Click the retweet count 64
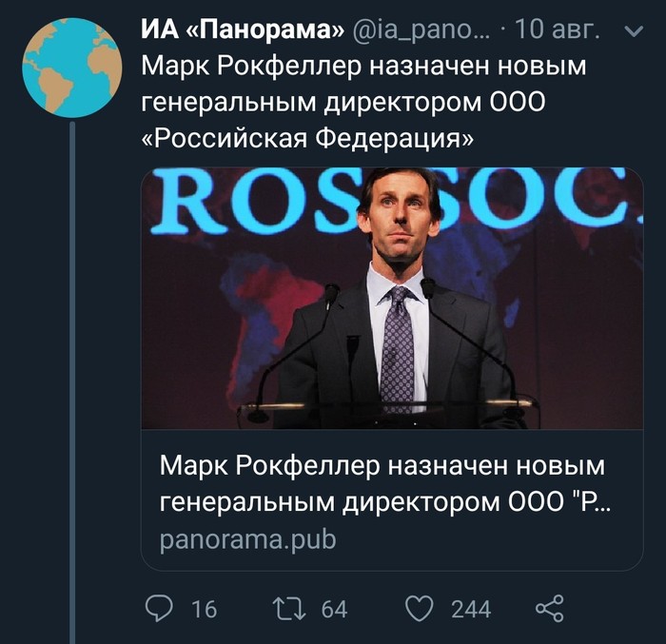Screen dimensions: 666x644 pyautogui.click(x=334, y=609)
